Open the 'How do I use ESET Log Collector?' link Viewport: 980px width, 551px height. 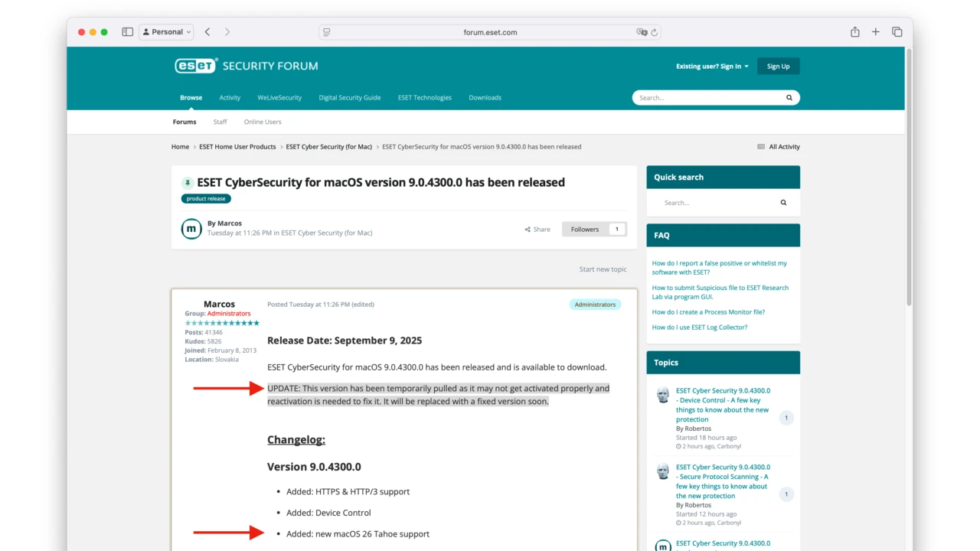coord(700,327)
